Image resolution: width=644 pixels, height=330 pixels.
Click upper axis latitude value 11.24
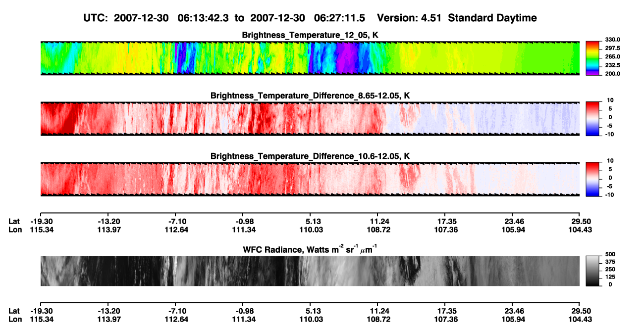point(377,222)
